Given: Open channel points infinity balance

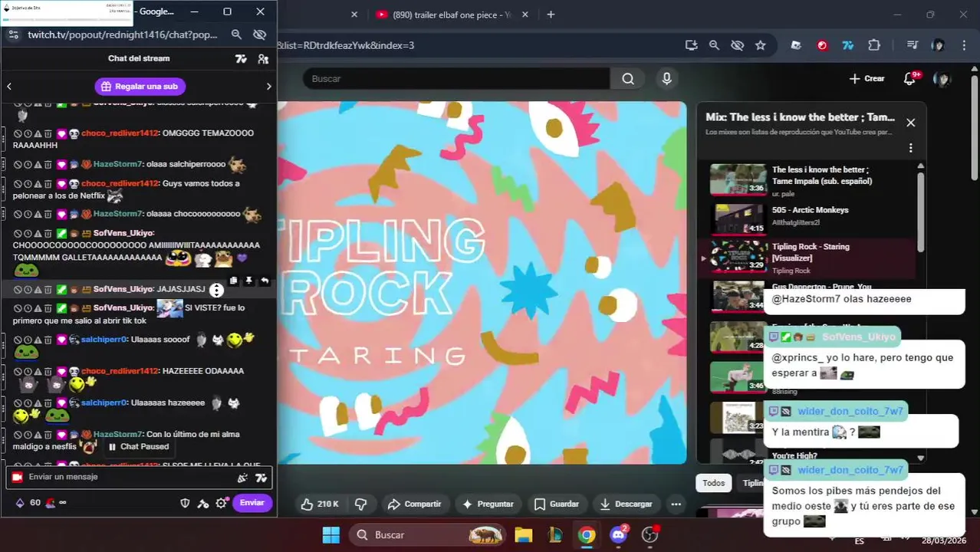Looking at the screenshot, I should [x=56, y=503].
